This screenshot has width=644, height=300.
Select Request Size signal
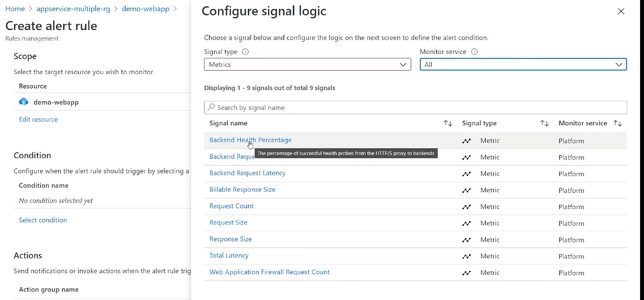(228, 223)
